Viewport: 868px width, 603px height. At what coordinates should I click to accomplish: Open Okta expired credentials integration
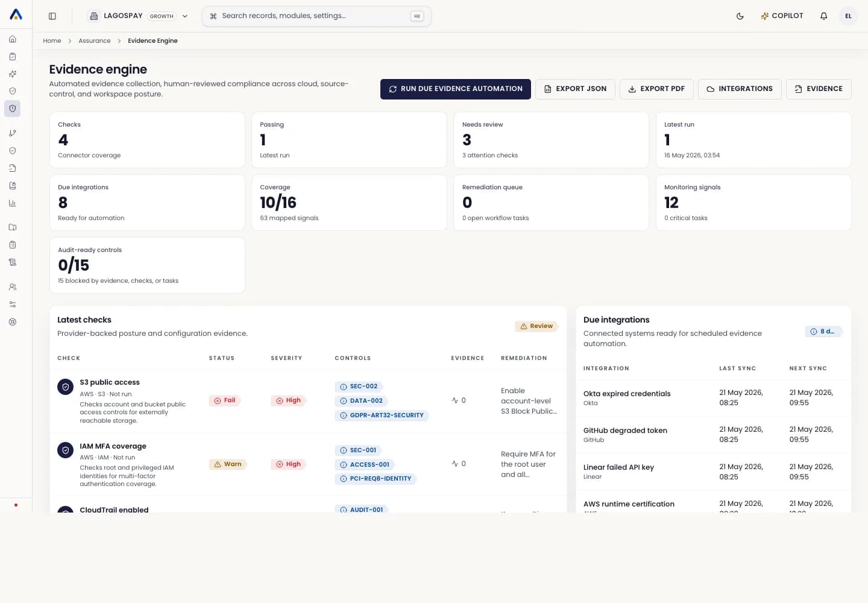click(627, 394)
